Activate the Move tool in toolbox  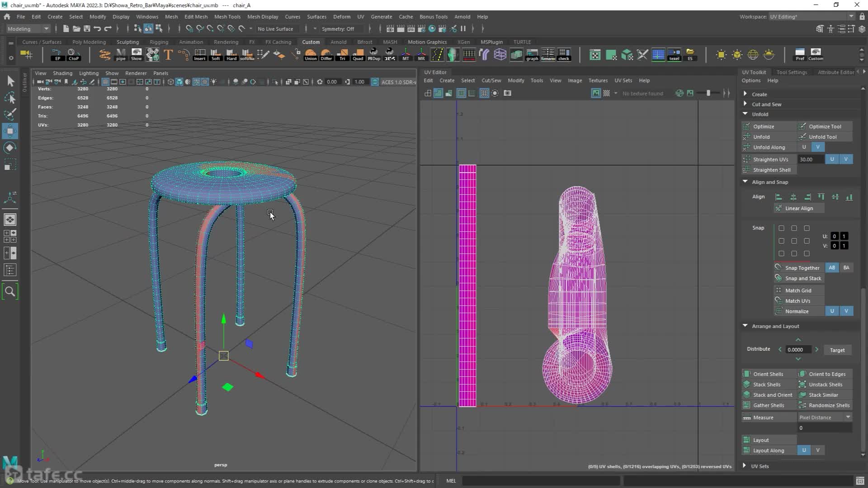pos(10,131)
